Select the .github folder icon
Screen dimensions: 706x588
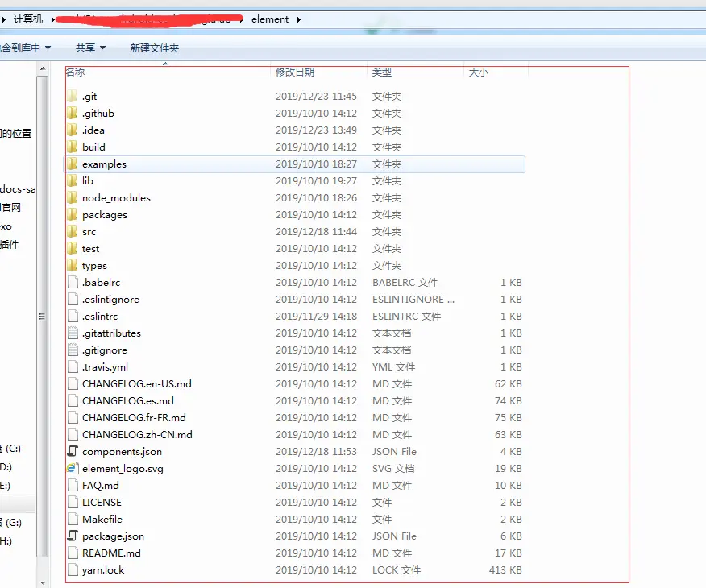pyautogui.click(x=72, y=113)
